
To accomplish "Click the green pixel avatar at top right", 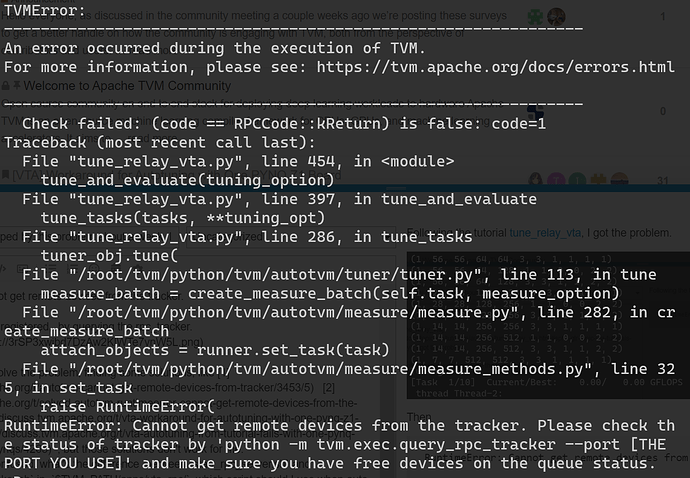I will pyautogui.click(x=538, y=17).
